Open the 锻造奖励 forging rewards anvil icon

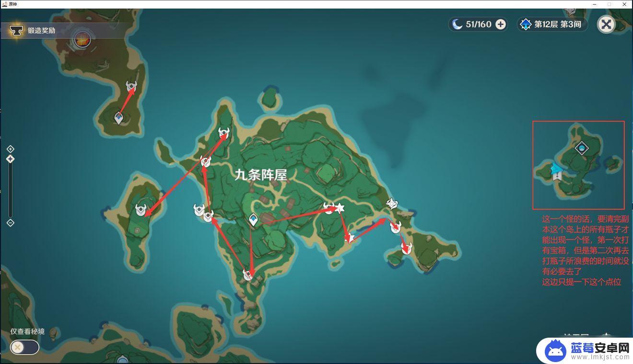coord(17,31)
